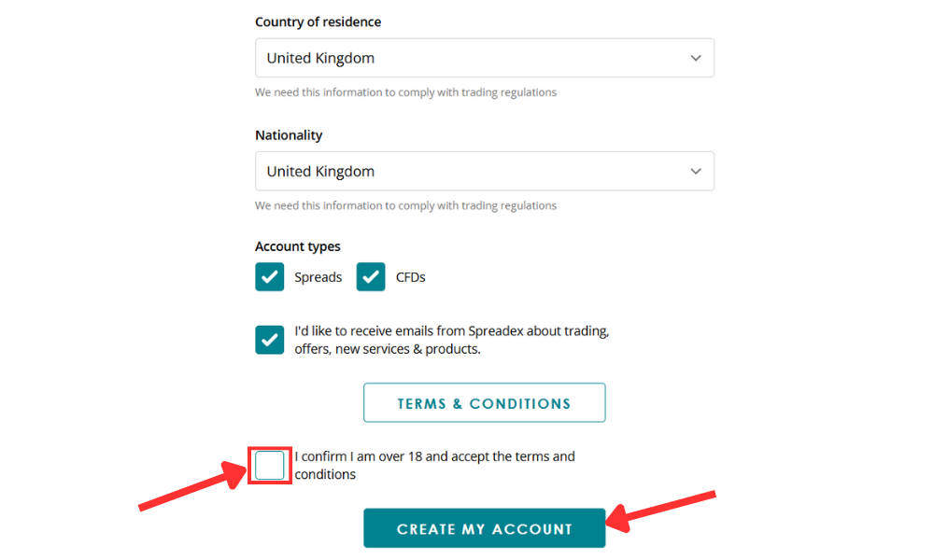Viewport: 934px width, 560px height.
Task: Uncheck the Spreads account type checkbox
Action: (270, 277)
